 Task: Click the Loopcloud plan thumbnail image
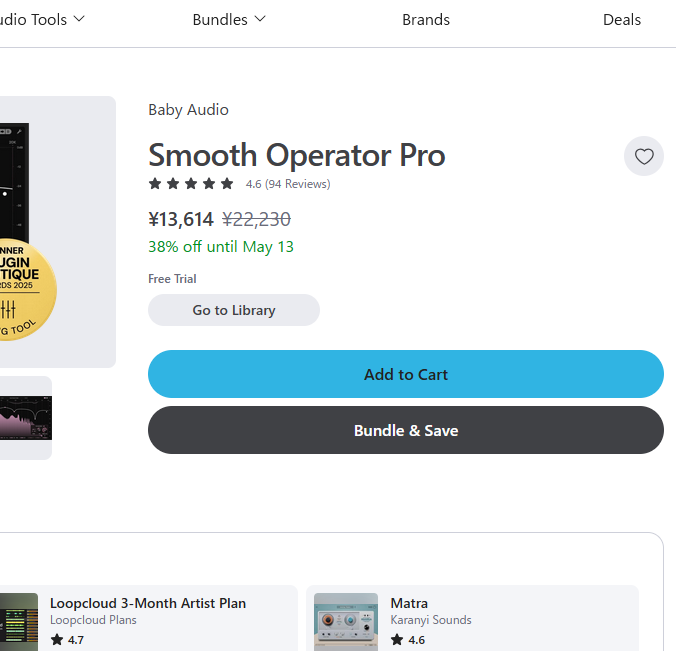(x=19, y=622)
